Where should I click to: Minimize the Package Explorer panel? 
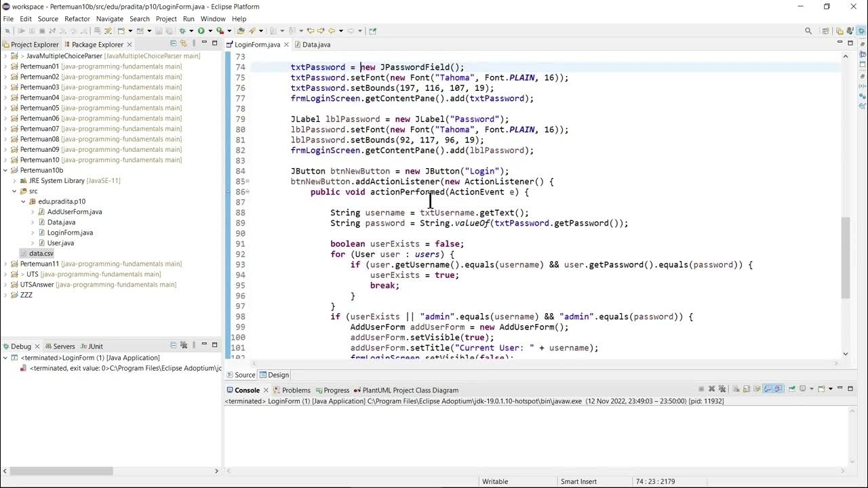[x=204, y=43]
